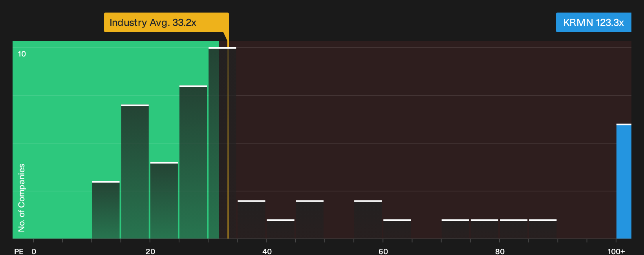Click the histogram bar for PE 20-25
Image resolution: width=644 pixels, height=255 pixels.
tap(164, 200)
